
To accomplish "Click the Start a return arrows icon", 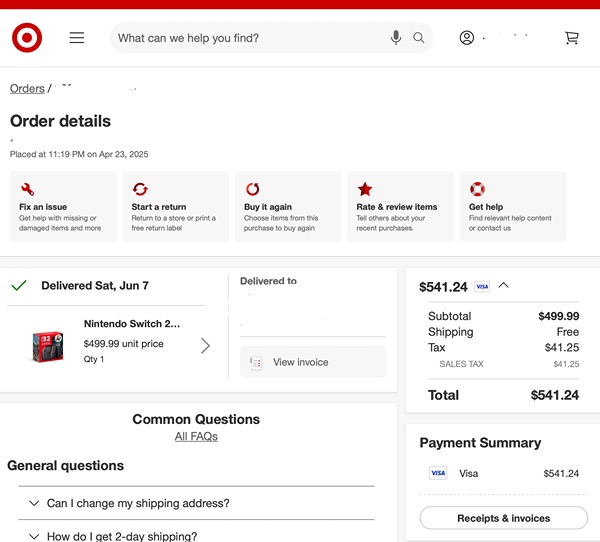I will 140,189.
